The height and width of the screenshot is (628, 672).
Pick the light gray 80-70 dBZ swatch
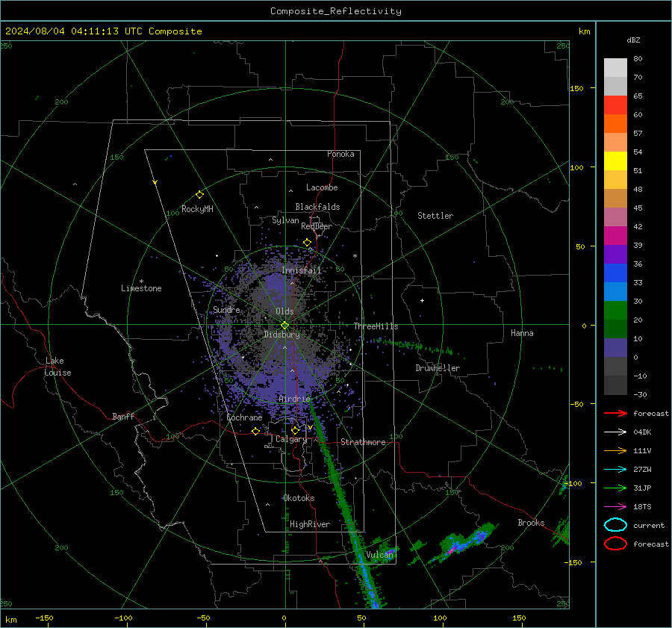615,68
